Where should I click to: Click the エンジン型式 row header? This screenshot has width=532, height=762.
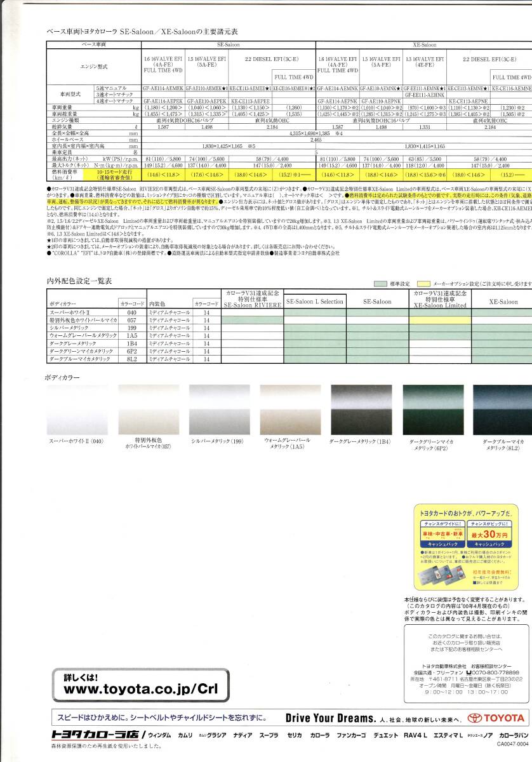coord(95,65)
